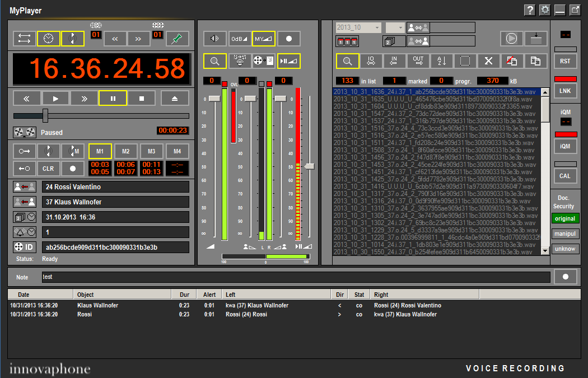Screen dimensions: 588x378
Task: Toggle the M1 marker button
Action: click(100, 151)
